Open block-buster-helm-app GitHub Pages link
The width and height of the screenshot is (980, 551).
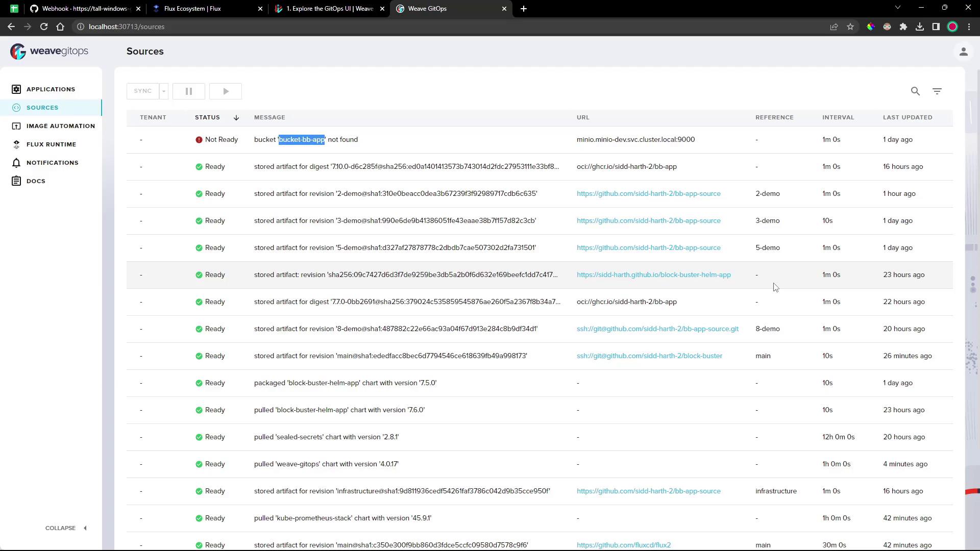(653, 275)
